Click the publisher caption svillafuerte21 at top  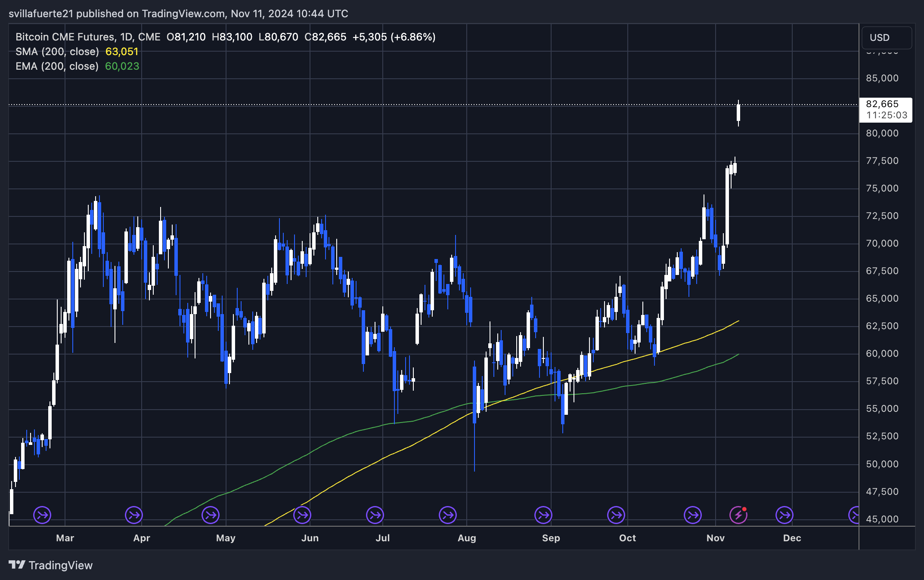click(x=41, y=14)
